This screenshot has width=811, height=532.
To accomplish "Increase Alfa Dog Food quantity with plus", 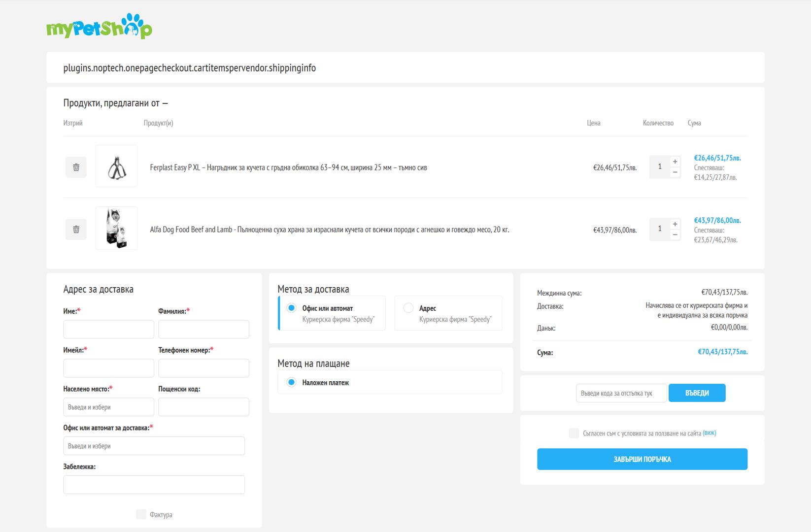I will coord(675,224).
